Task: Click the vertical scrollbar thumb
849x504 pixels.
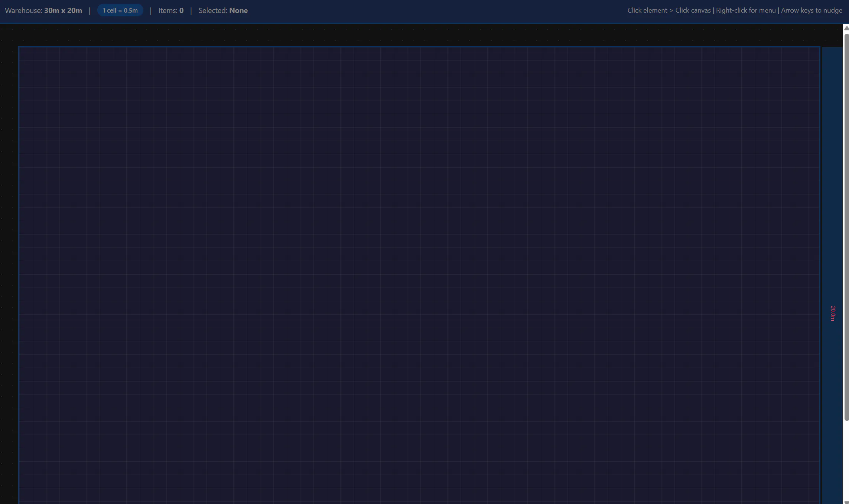Action: [x=846, y=226]
